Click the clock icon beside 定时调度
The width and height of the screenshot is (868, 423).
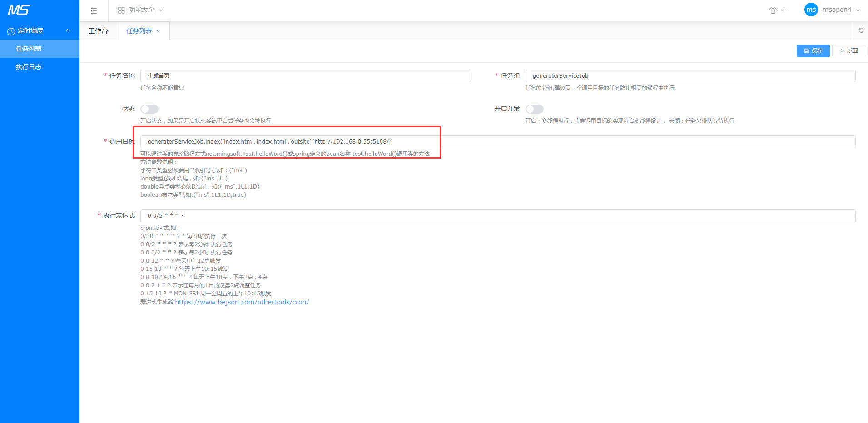11,31
